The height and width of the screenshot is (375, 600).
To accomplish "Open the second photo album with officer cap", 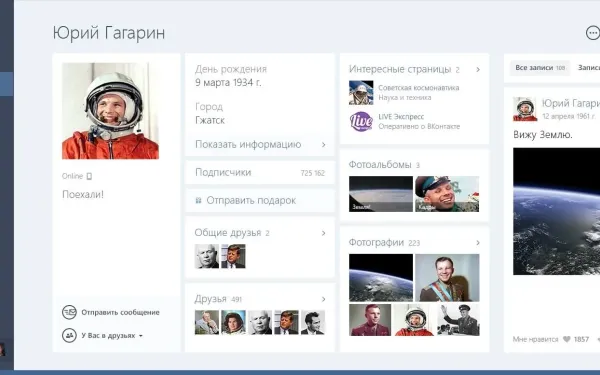I will [447, 194].
